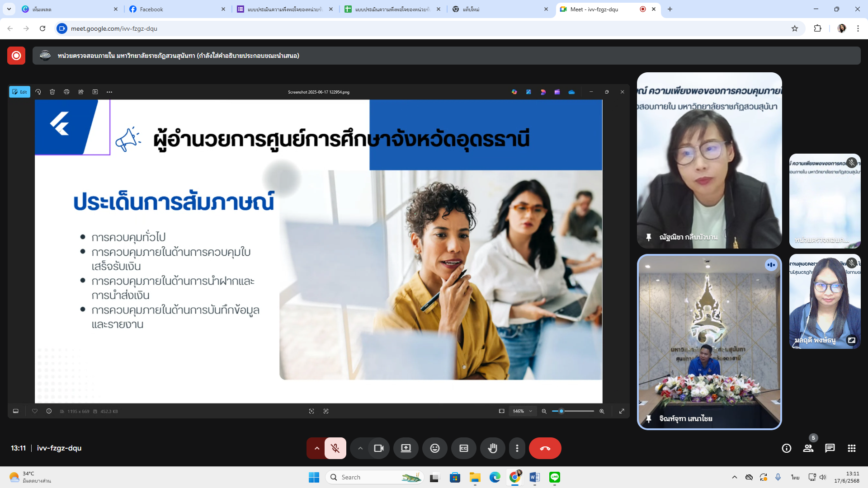
Task: Expand video settings chevron beside camera
Action: coord(360,448)
